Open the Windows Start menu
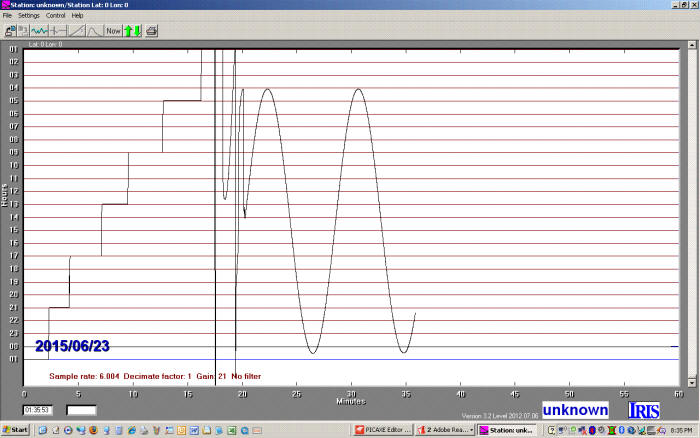Image resolution: width=700 pixels, height=438 pixels. pos(15,430)
